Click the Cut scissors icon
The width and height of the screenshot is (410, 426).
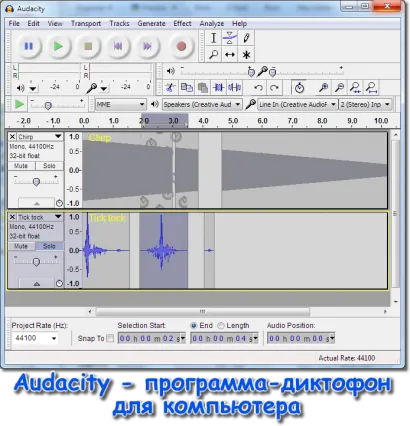coord(170,88)
